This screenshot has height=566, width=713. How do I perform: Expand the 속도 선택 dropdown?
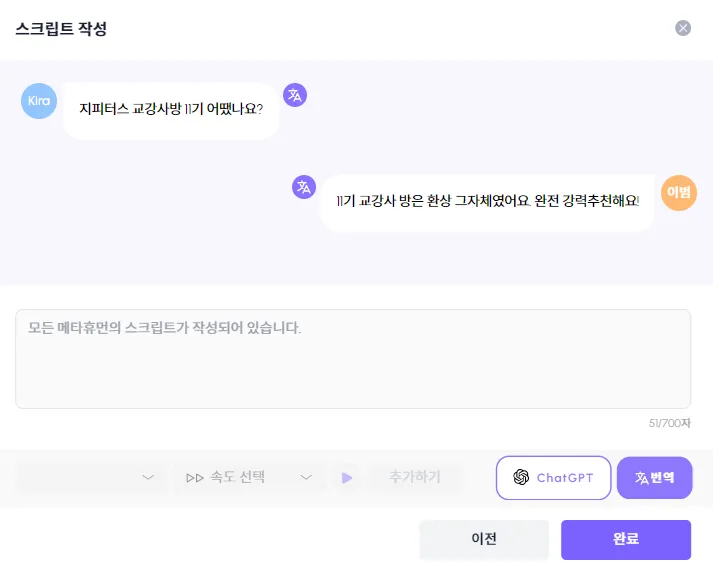pyautogui.click(x=249, y=477)
